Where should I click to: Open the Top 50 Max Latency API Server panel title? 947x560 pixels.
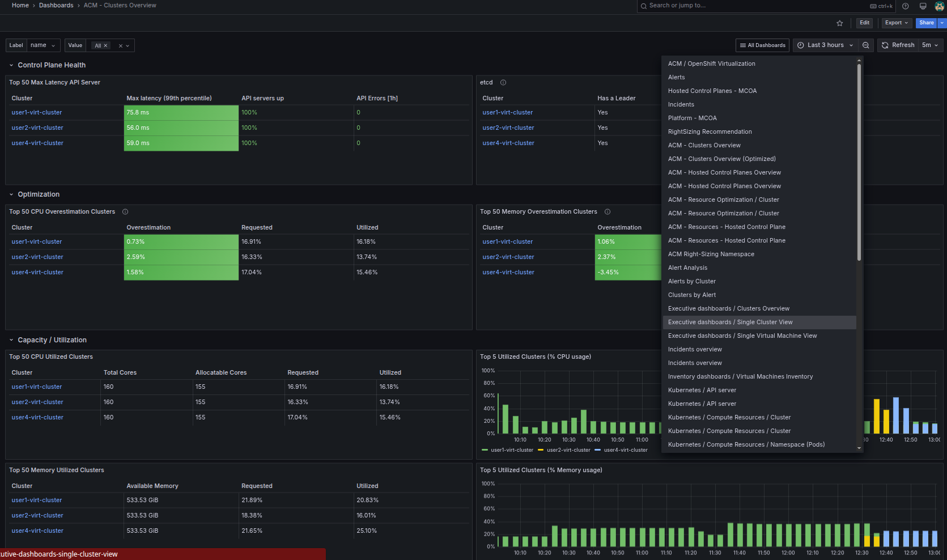point(54,83)
